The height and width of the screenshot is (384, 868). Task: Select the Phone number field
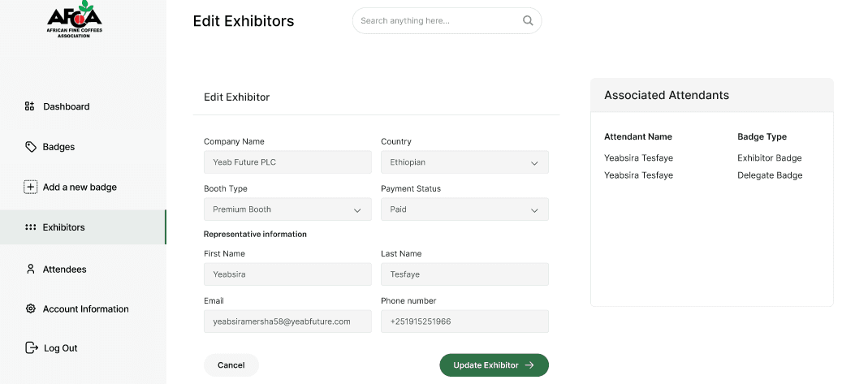464,321
